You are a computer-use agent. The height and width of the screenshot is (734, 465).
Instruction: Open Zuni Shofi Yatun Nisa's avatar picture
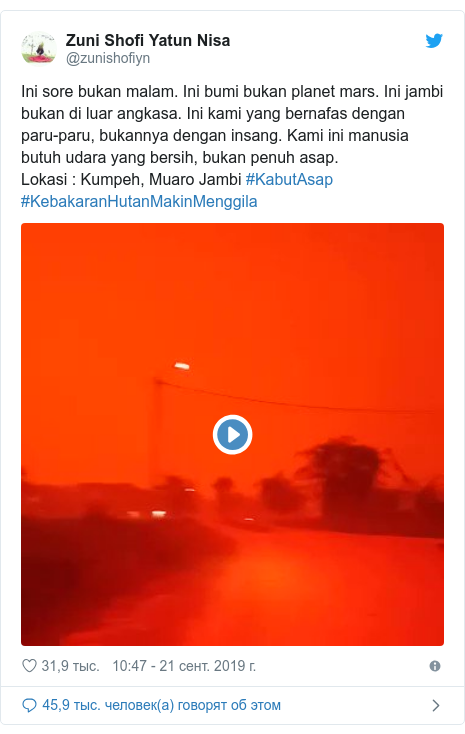[x=39, y=48]
